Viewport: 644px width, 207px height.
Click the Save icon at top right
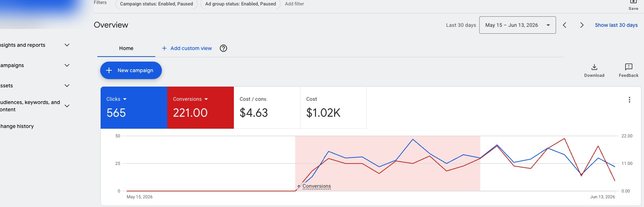633,2
